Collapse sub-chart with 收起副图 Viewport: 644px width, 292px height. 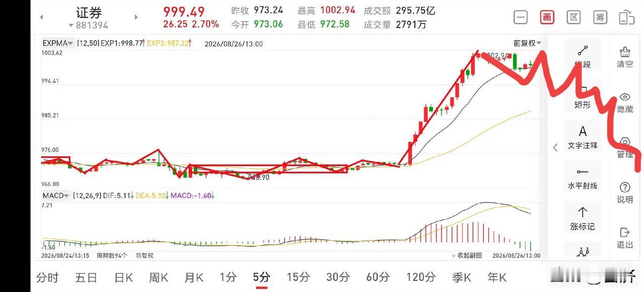[x=467, y=255]
